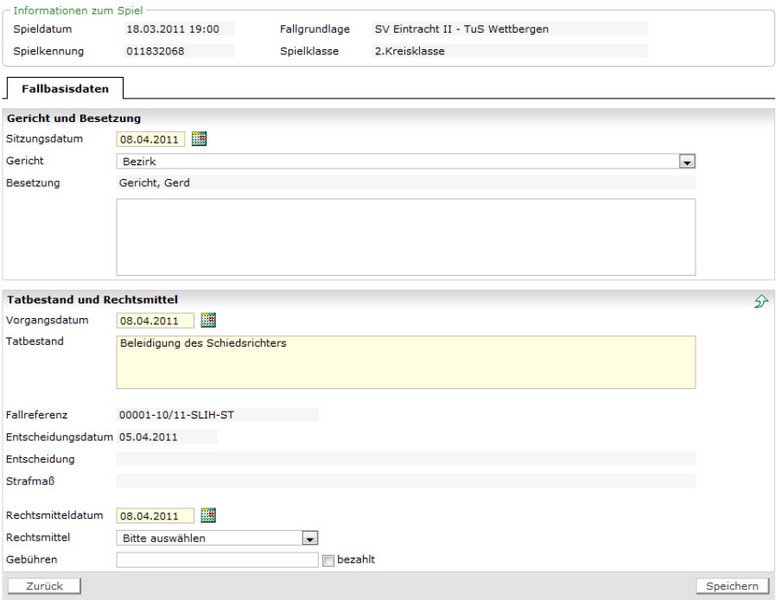Click the empty Besetzung text box
Viewport: 776px width, 600px height.
[405, 237]
